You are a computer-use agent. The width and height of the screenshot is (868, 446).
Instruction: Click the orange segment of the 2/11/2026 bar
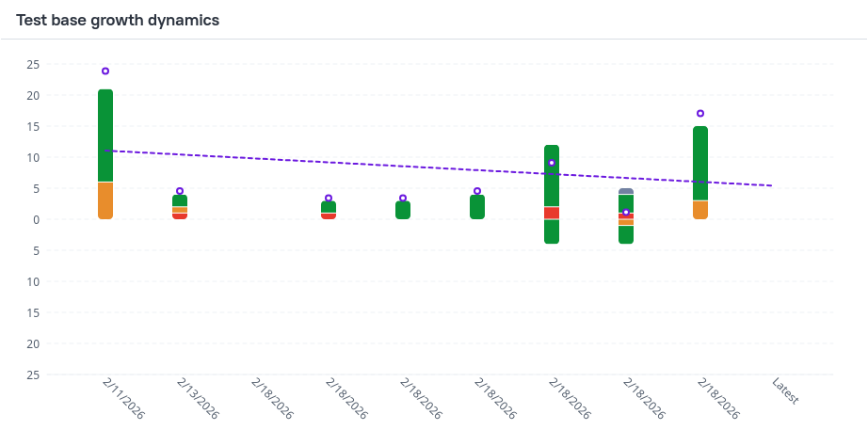[x=105, y=200]
